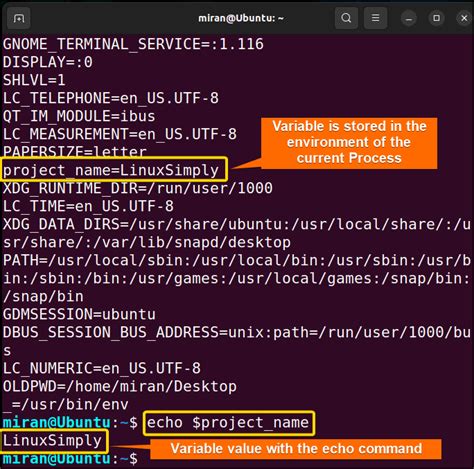Open a new terminal tab
The height and width of the screenshot is (469, 474).
(x=19, y=18)
